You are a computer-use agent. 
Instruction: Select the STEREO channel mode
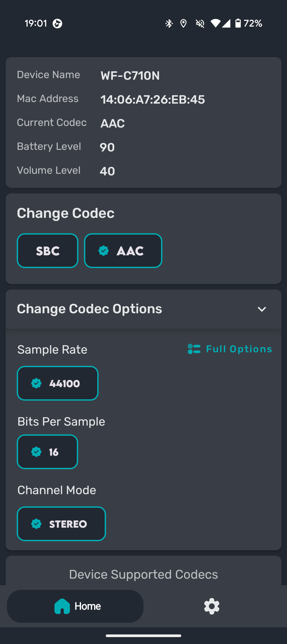pyautogui.click(x=61, y=524)
